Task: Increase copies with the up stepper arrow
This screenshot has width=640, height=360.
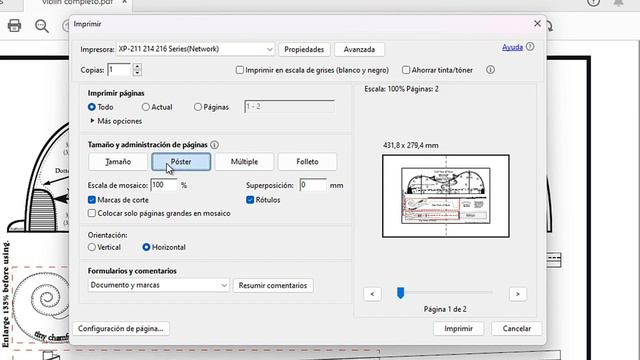Action: (x=137, y=67)
